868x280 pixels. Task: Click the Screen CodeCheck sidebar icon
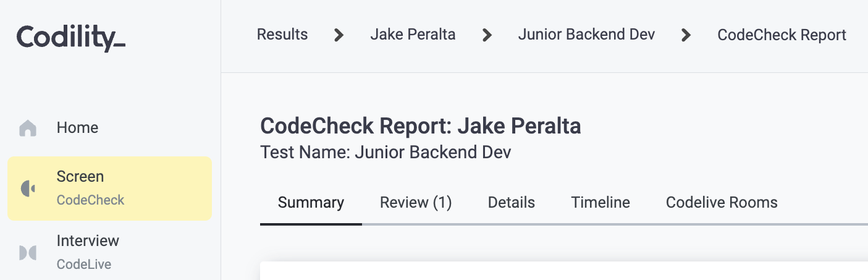click(28, 189)
